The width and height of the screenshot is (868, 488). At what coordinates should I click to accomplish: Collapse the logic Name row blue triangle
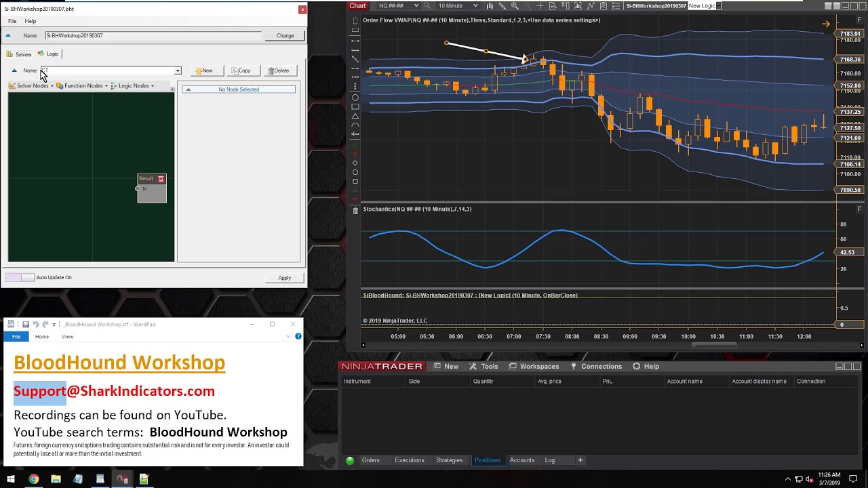pyautogui.click(x=14, y=70)
